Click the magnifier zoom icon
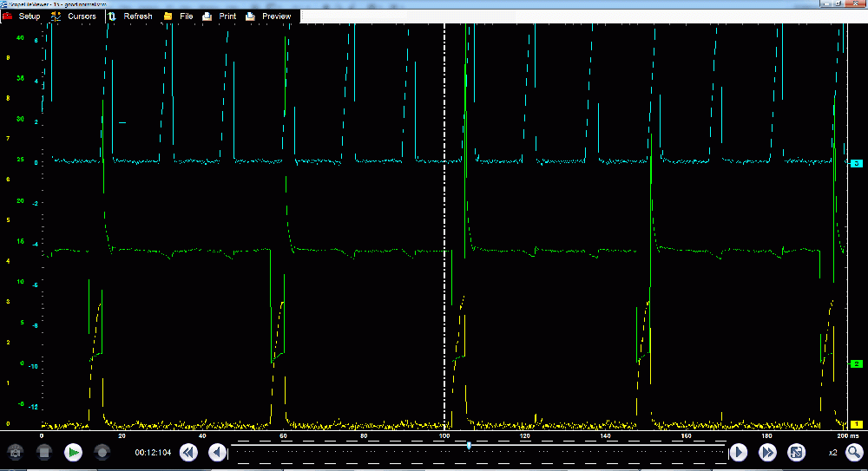The height and width of the screenshot is (471, 868). click(854, 452)
